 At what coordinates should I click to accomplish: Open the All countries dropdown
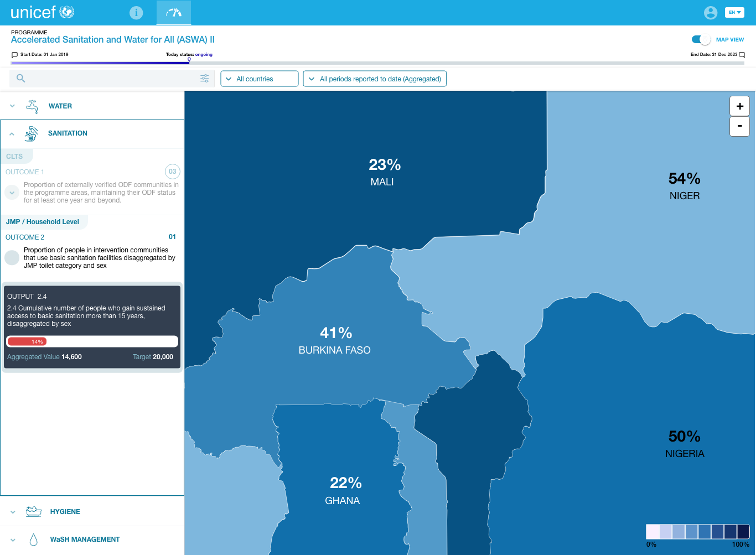point(260,79)
